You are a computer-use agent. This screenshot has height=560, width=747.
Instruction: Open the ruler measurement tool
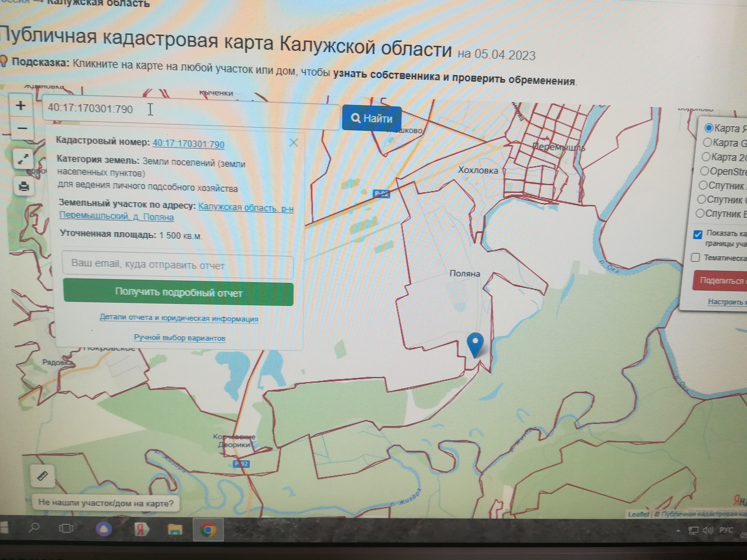[x=42, y=476]
